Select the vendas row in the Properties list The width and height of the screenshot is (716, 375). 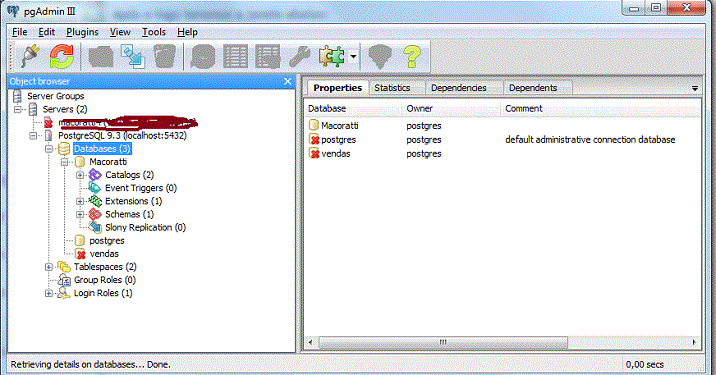(x=503, y=154)
